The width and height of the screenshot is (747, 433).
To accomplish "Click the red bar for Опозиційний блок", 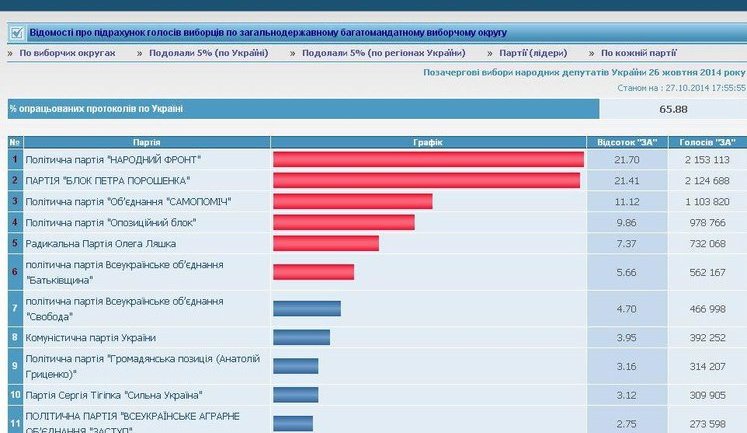I will [344, 222].
